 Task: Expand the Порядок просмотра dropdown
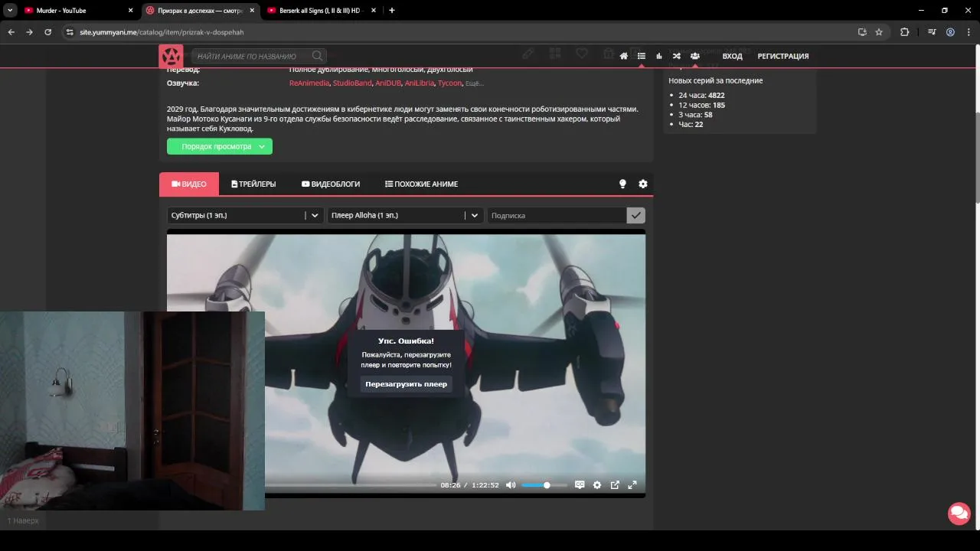[220, 146]
